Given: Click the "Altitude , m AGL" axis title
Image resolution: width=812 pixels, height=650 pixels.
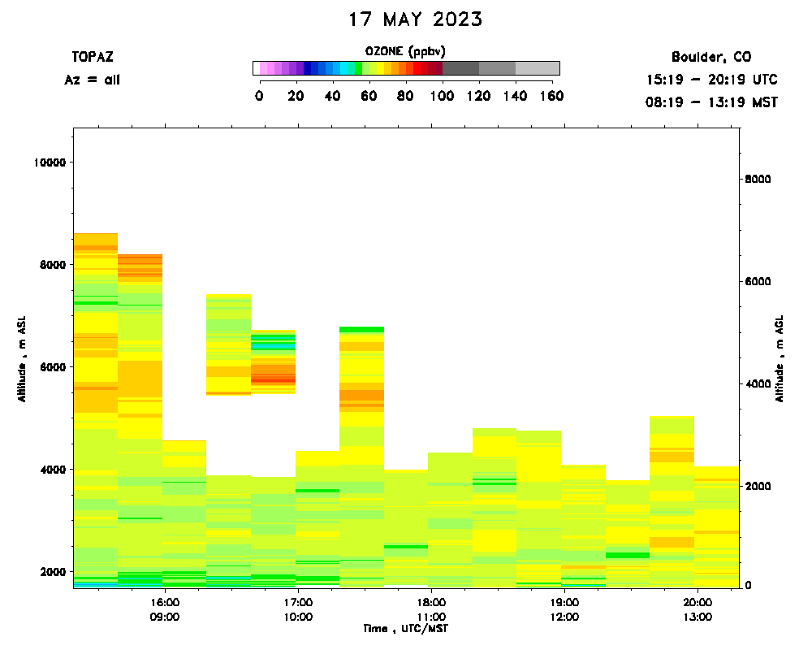Looking at the screenshot, I should pos(780,358).
